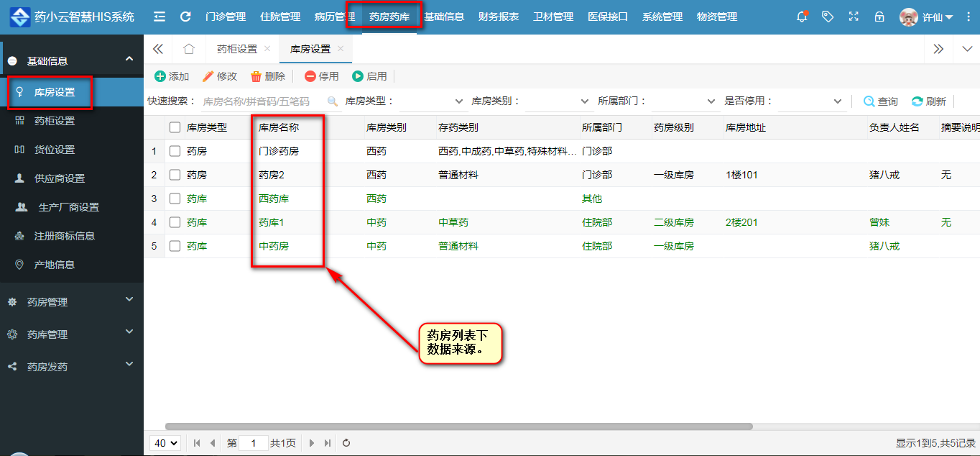Open the 财务报表 top menu
The height and width of the screenshot is (456, 980).
pos(499,17)
